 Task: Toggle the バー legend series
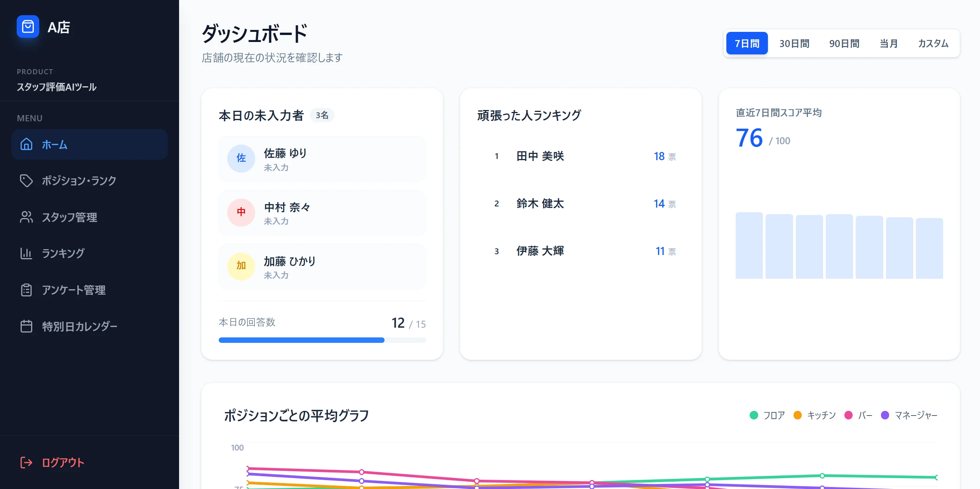(858, 415)
